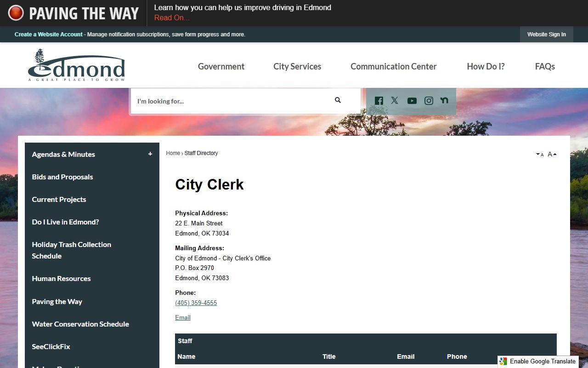This screenshot has height=368, width=588.
Task: Click the search magnifier icon
Action: [x=338, y=100]
